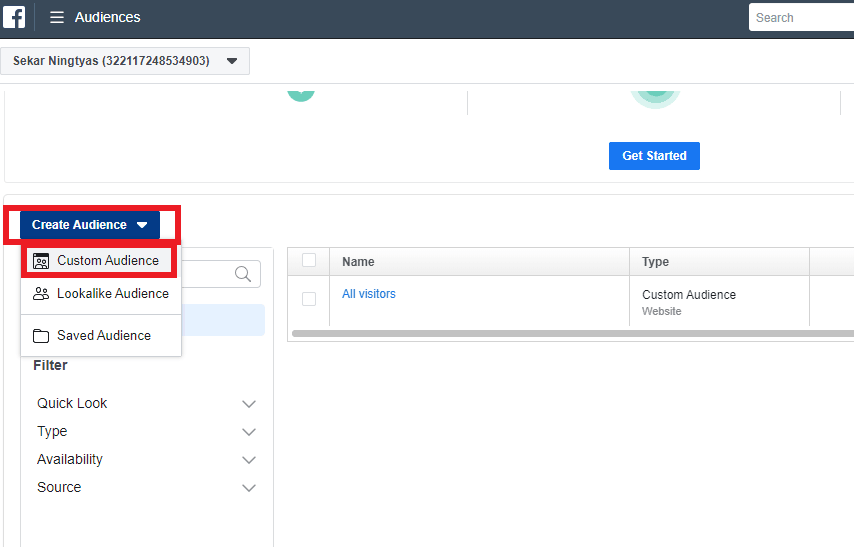Select Custom Audience from the menu
Screen dimensions: 854x547
(x=107, y=261)
